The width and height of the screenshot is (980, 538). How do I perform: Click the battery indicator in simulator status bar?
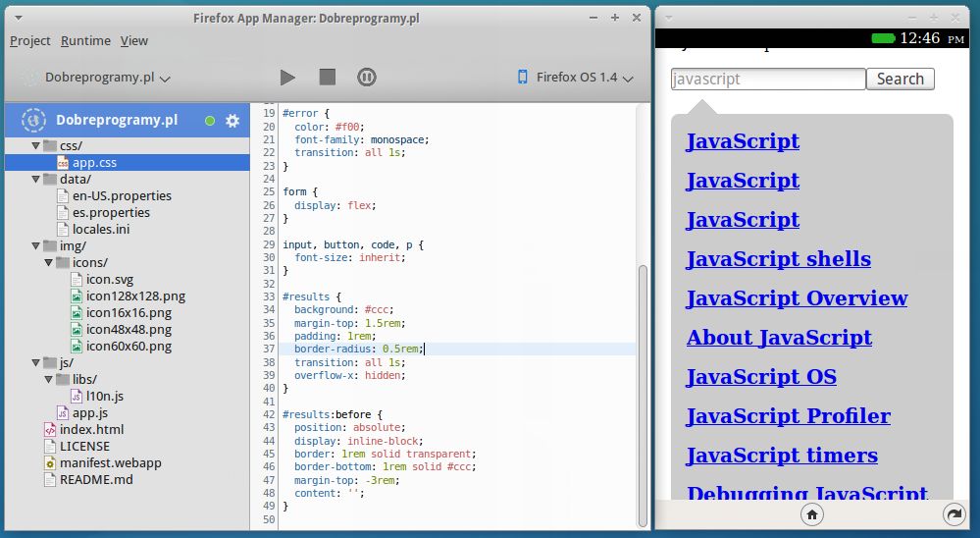(883, 39)
